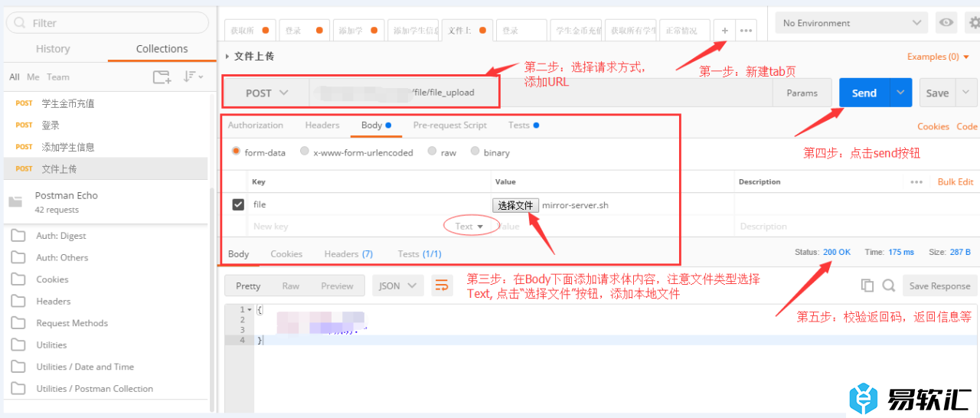The width and height of the screenshot is (980, 418).
Task: Open the Examples (0) dropdown
Action: [938, 57]
